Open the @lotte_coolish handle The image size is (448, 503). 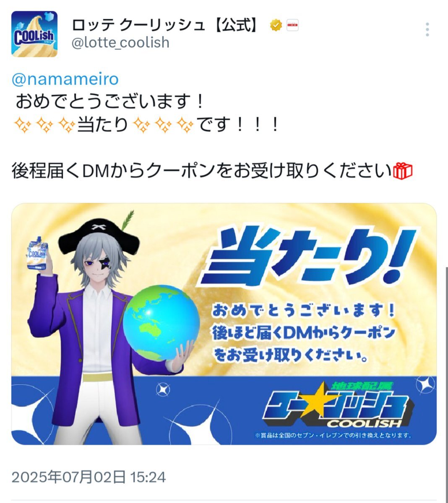tap(120, 43)
